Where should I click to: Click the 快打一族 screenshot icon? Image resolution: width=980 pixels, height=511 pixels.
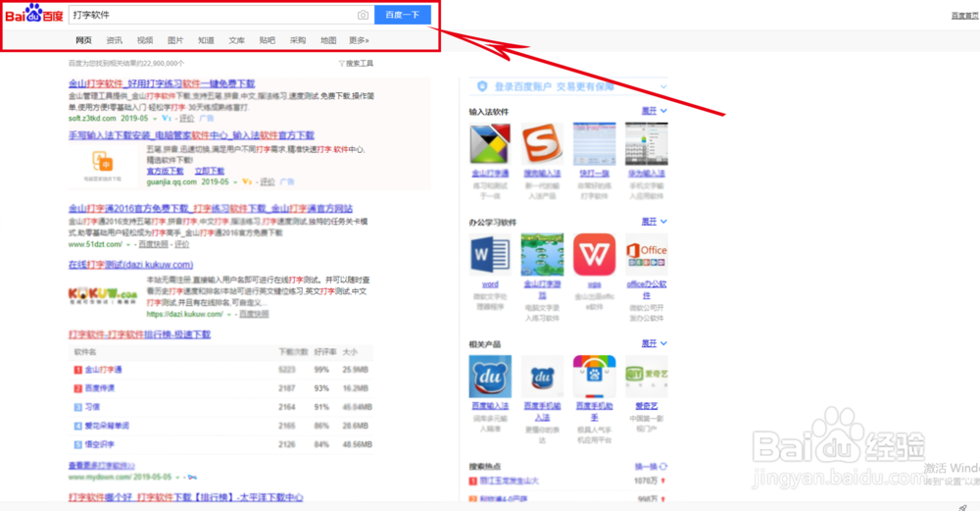(x=594, y=144)
